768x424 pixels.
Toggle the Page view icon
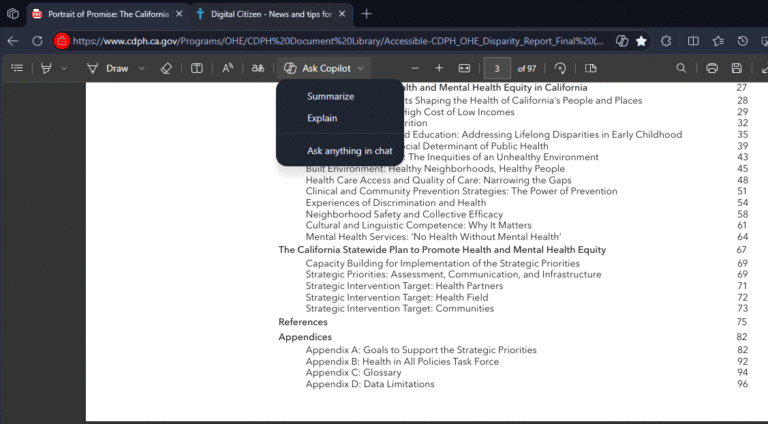click(591, 68)
